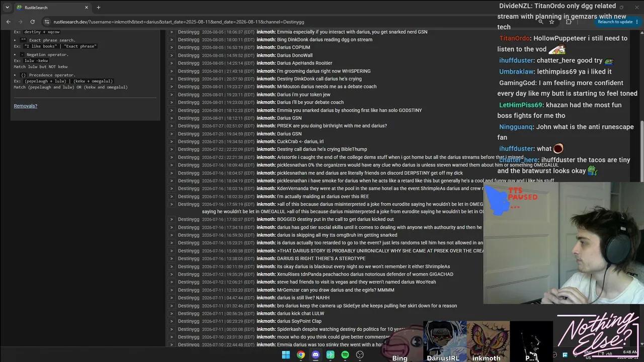This screenshot has height=362, width=644.
Task: Click the example "destiny + xqcow"
Action: [x=41, y=32]
